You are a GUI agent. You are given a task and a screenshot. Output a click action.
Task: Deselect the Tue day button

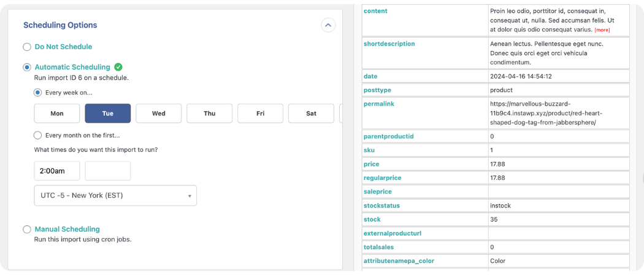click(x=108, y=114)
